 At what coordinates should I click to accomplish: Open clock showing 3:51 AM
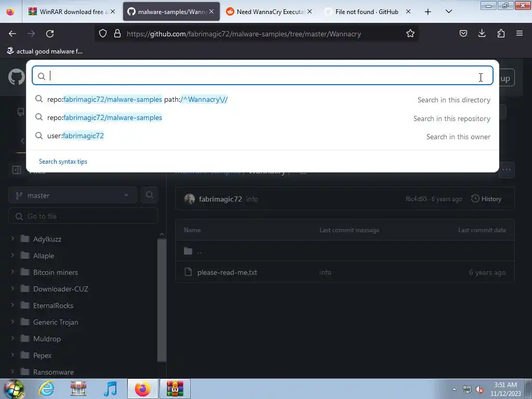pyautogui.click(x=506, y=389)
